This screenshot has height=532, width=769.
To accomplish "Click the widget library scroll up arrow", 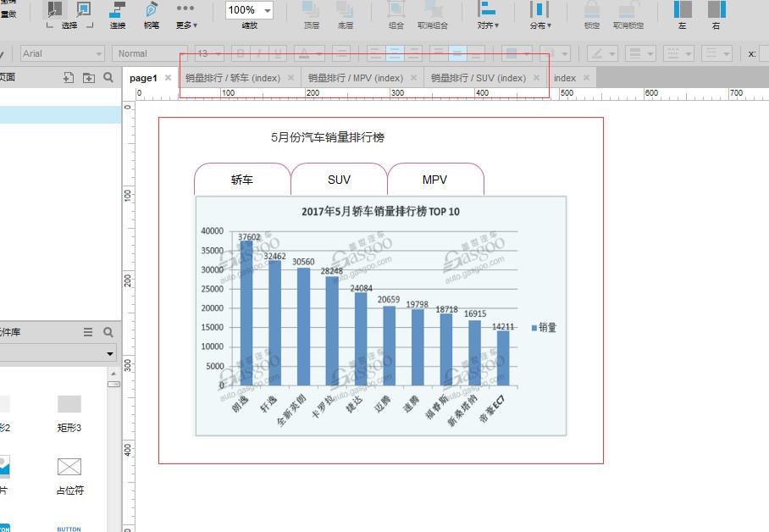I will coord(113,374).
